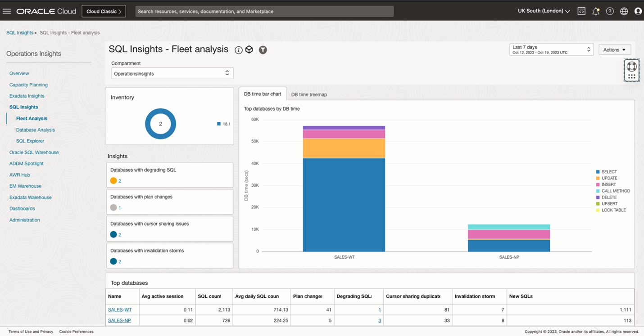Open ADDM Spotlight in the sidebar
Screen dimensions: 644x336
tap(27, 164)
